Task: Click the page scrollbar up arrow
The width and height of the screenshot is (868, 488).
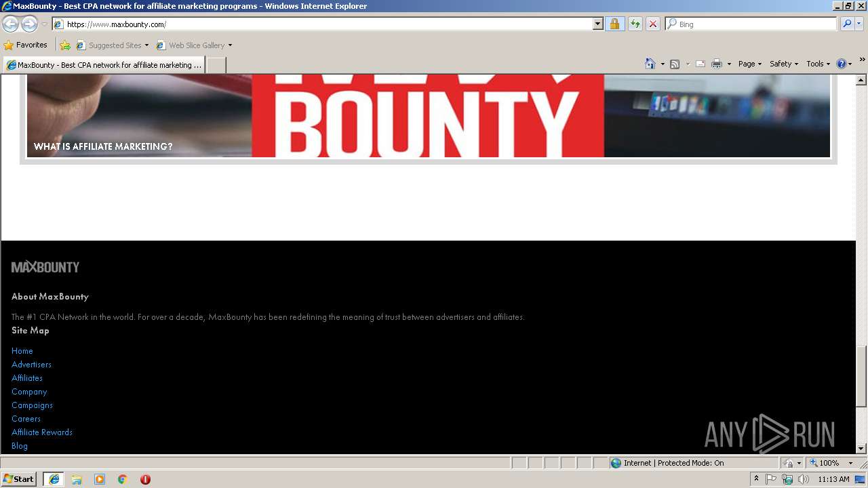Action: click(861, 80)
